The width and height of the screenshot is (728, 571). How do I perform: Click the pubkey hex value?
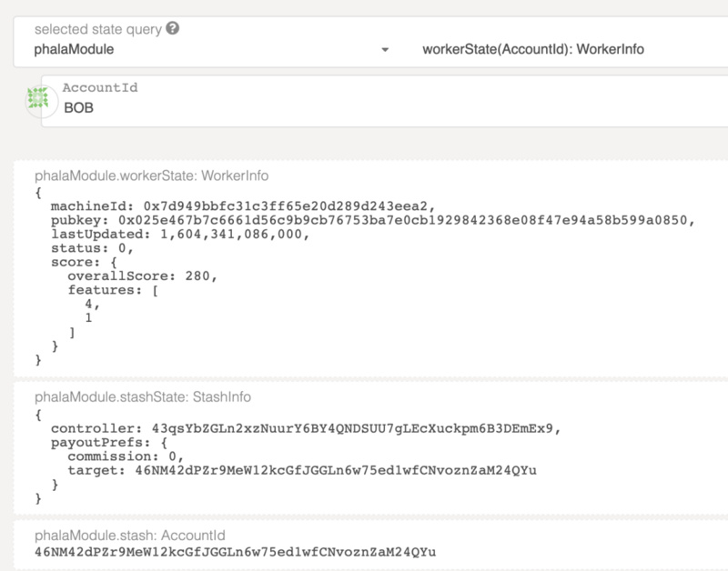pyautogui.click(x=402, y=220)
